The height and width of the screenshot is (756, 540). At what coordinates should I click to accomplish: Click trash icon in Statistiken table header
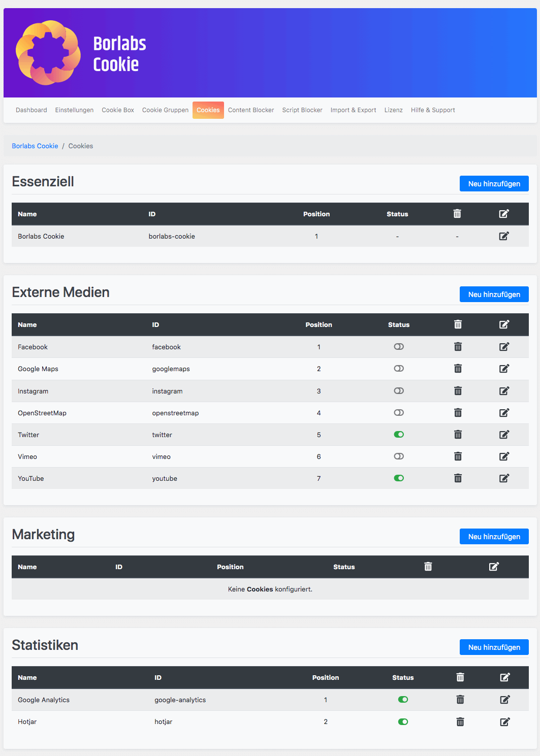click(460, 677)
